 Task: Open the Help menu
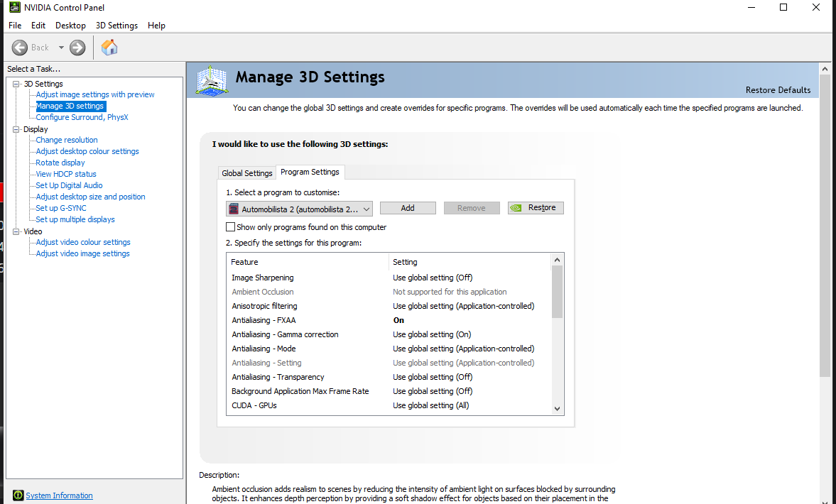tap(156, 26)
